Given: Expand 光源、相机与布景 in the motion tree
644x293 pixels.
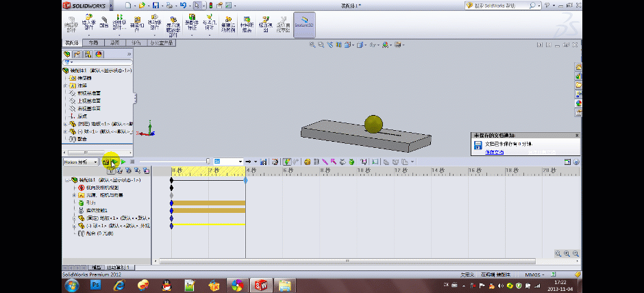Looking at the screenshot, I should pos(75,195).
